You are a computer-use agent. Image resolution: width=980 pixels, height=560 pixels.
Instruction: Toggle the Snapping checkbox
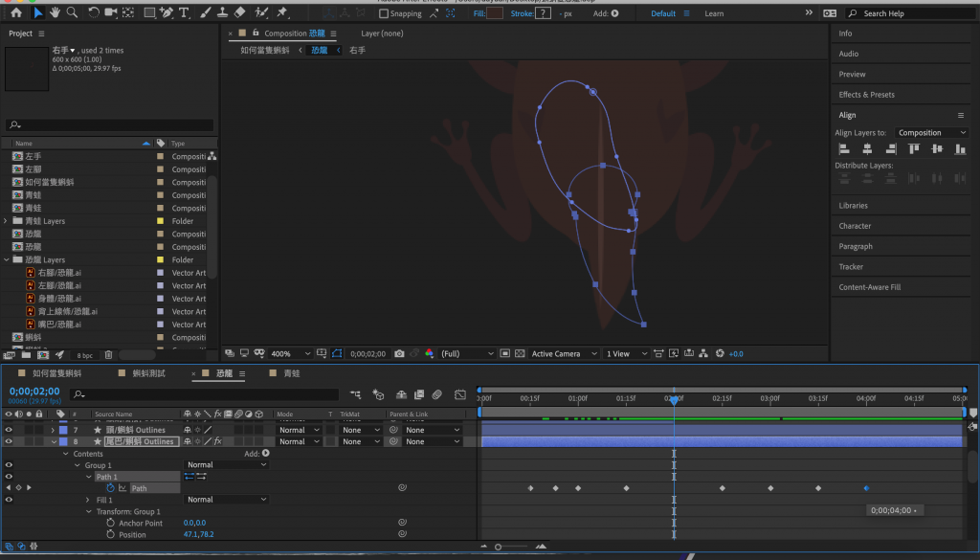[x=384, y=13]
